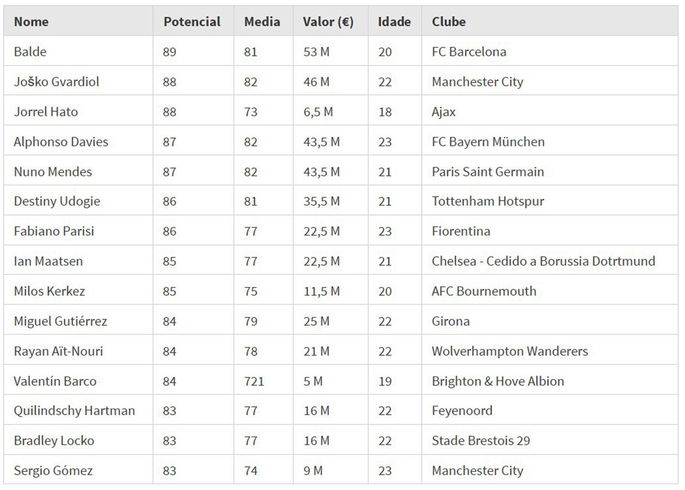
Task: Click the Nome column header
Action: (x=32, y=21)
